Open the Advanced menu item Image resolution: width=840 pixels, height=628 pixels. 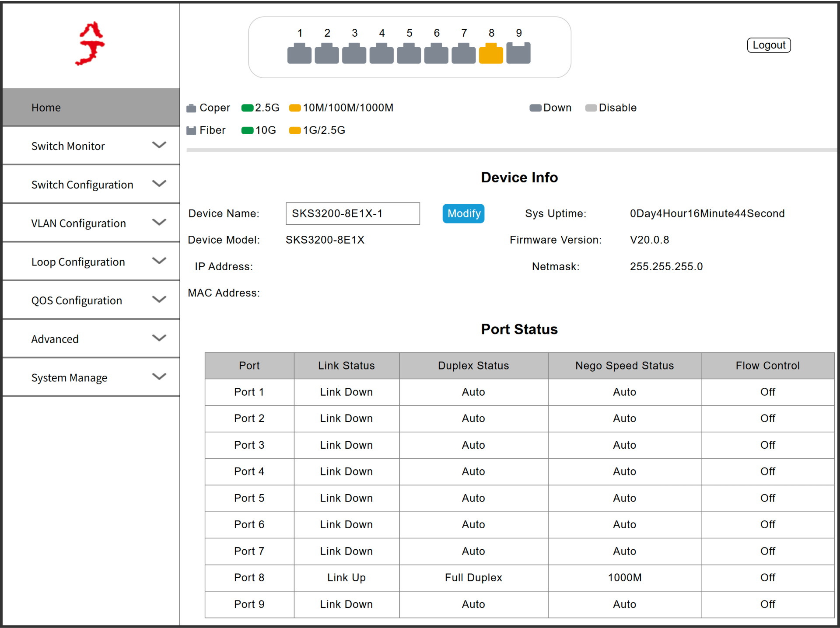55,339
